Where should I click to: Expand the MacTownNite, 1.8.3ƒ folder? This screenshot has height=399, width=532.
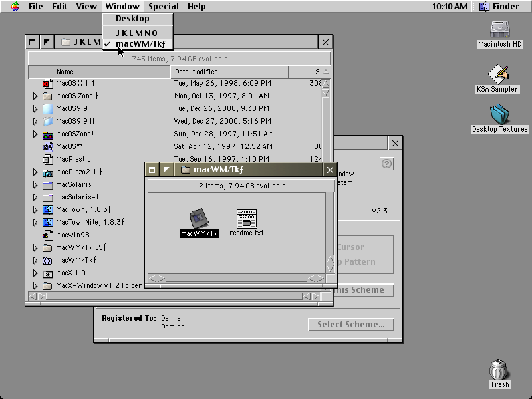pyautogui.click(x=35, y=222)
